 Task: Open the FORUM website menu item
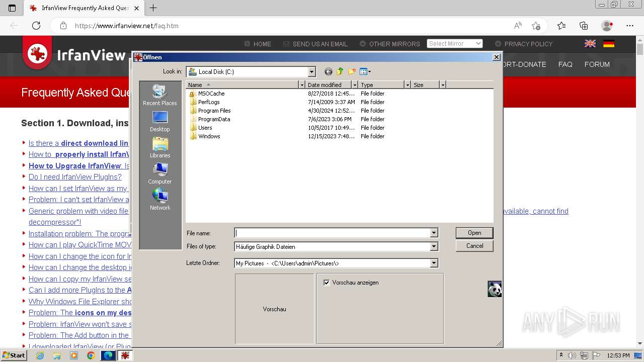pyautogui.click(x=597, y=64)
